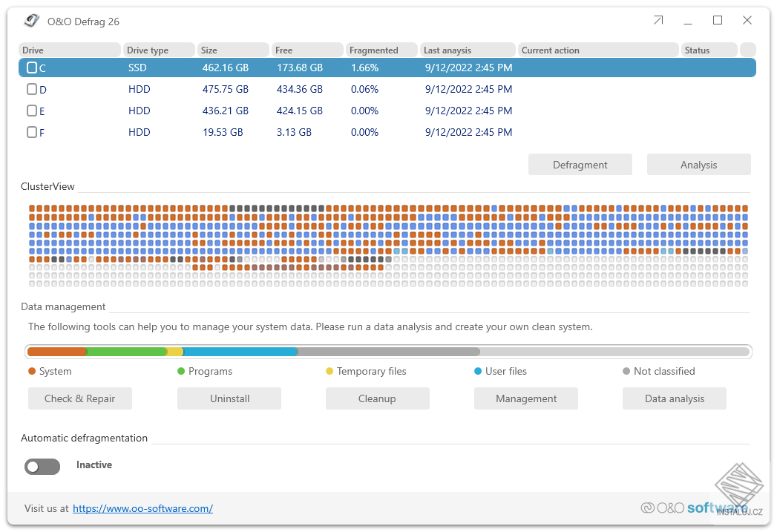Click drive C last analysis date

click(x=469, y=68)
